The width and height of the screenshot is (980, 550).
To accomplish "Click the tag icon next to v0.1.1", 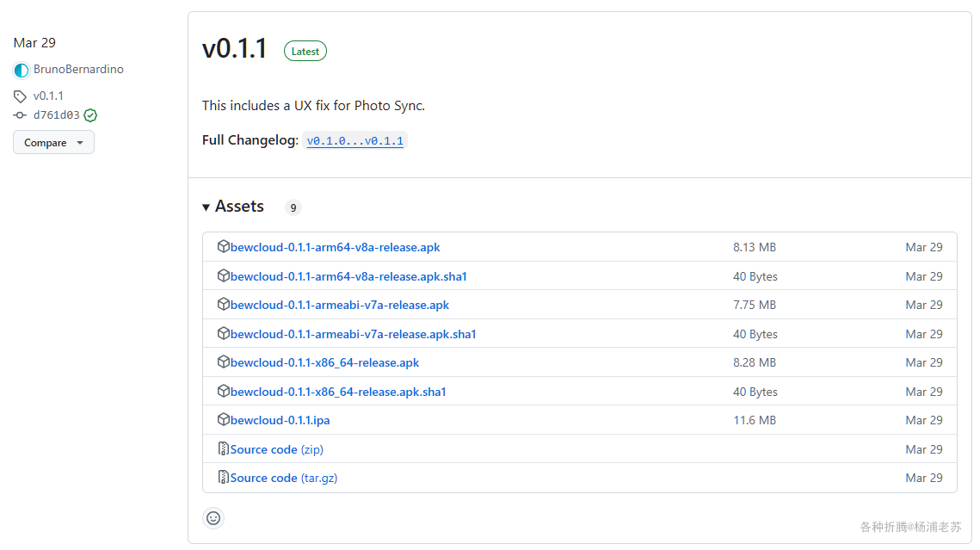I will (x=21, y=96).
